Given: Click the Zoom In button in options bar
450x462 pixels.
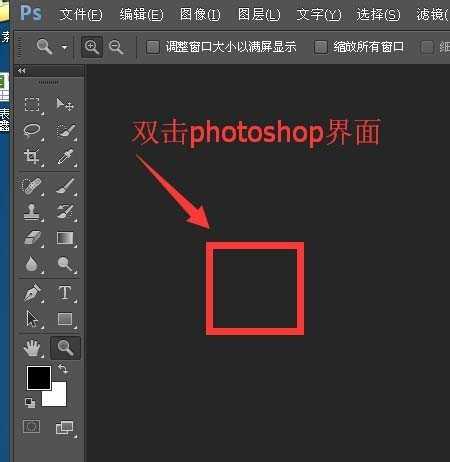Looking at the screenshot, I should pos(92,47).
